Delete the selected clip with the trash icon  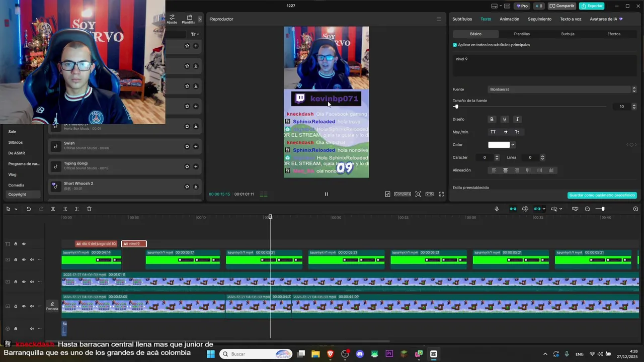coord(89,209)
